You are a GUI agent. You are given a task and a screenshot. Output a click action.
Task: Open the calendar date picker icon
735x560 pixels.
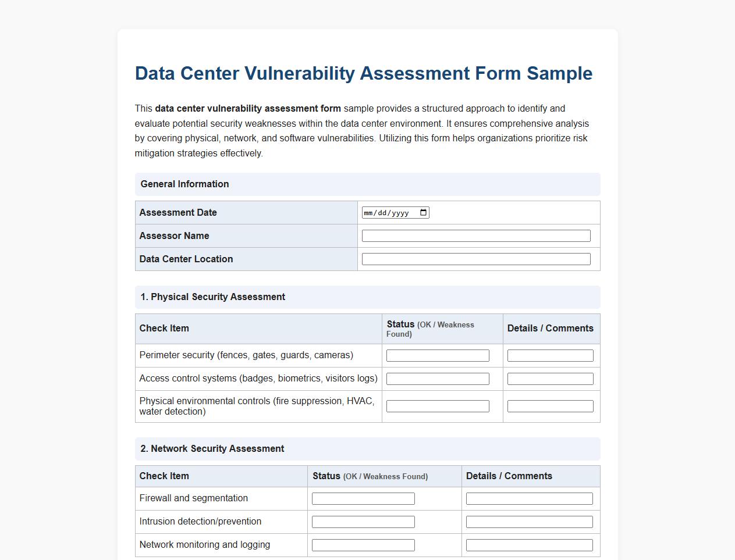click(x=423, y=212)
